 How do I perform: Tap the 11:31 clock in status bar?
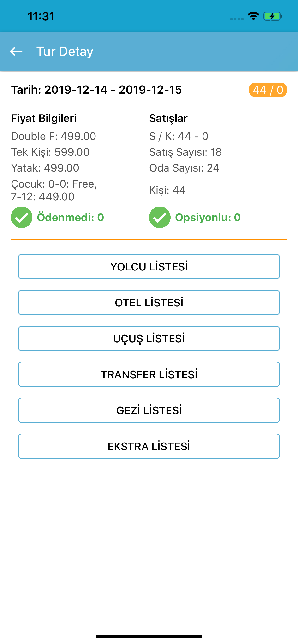41,17
